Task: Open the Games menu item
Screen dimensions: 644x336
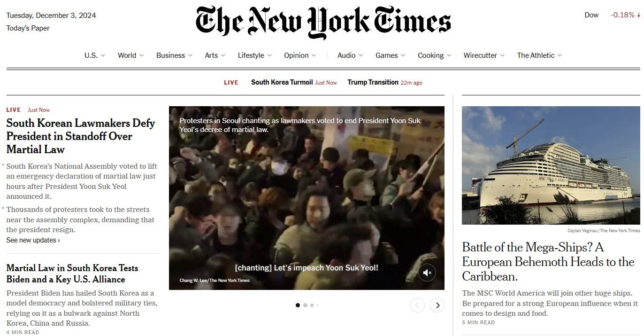Action: (391, 55)
